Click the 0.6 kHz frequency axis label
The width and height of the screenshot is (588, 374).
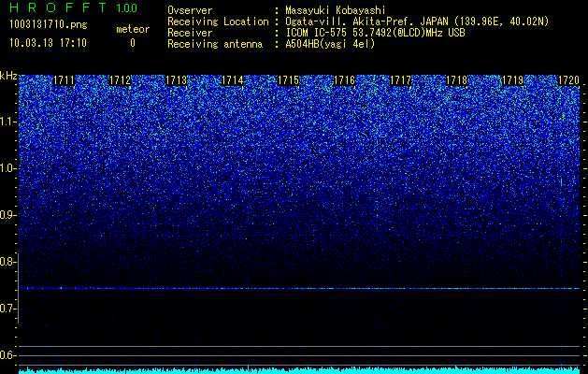point(7,355)
